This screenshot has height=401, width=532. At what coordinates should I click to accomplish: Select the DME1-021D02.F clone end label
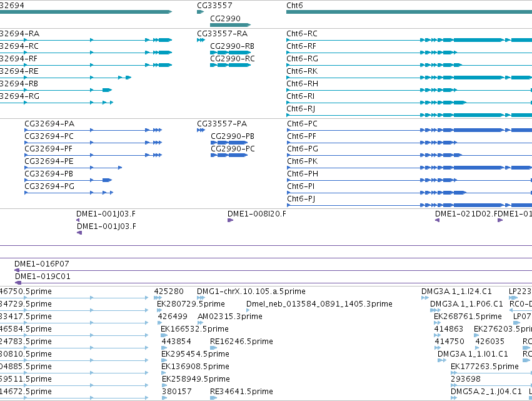point(466,214)
